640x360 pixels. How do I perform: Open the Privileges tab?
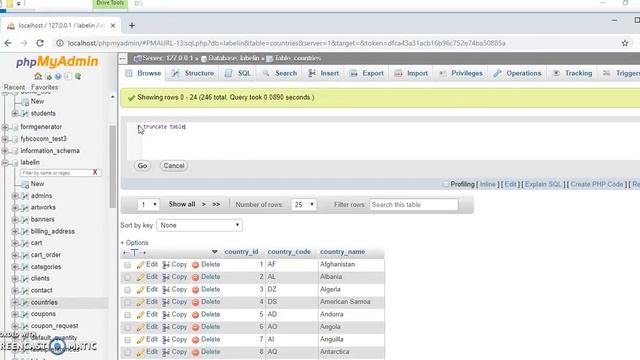pyautogui.click(x=461, y=73)
